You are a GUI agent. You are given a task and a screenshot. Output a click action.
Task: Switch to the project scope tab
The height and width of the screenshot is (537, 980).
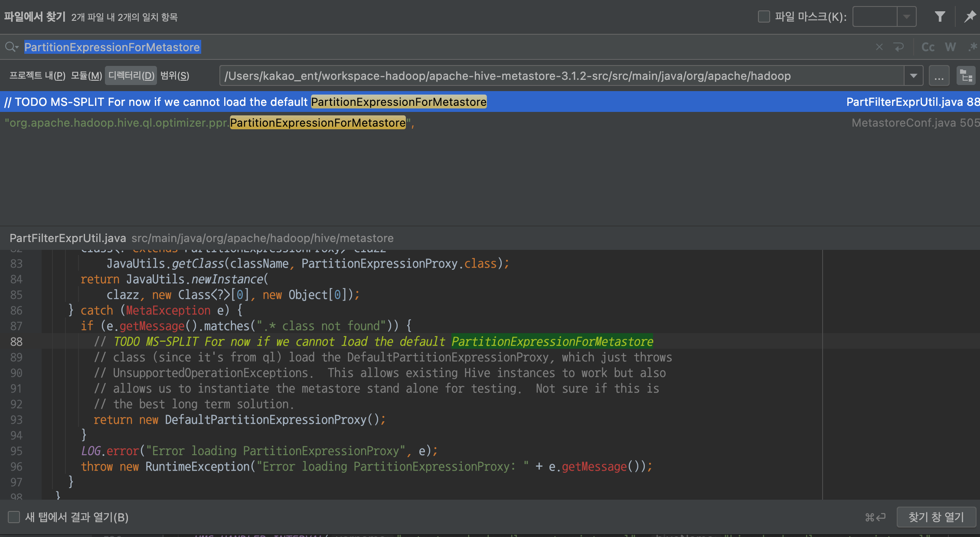pos(37,76)
